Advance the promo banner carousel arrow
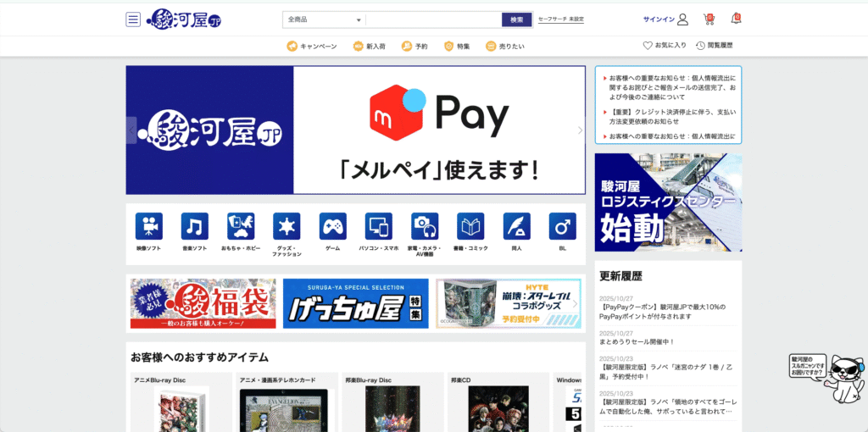868x432 pixels. coord(576,304)
